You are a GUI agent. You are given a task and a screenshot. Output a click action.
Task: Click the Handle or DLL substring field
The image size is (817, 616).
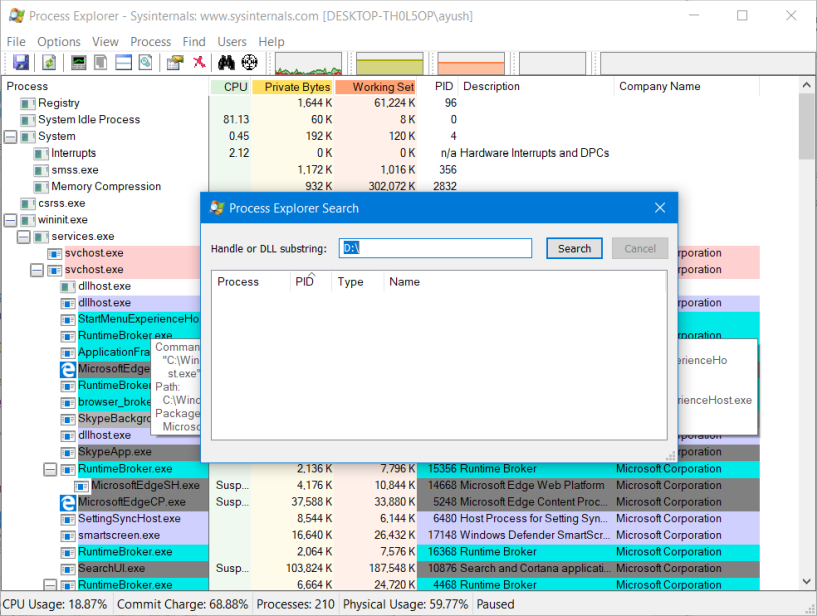[435, 248]
